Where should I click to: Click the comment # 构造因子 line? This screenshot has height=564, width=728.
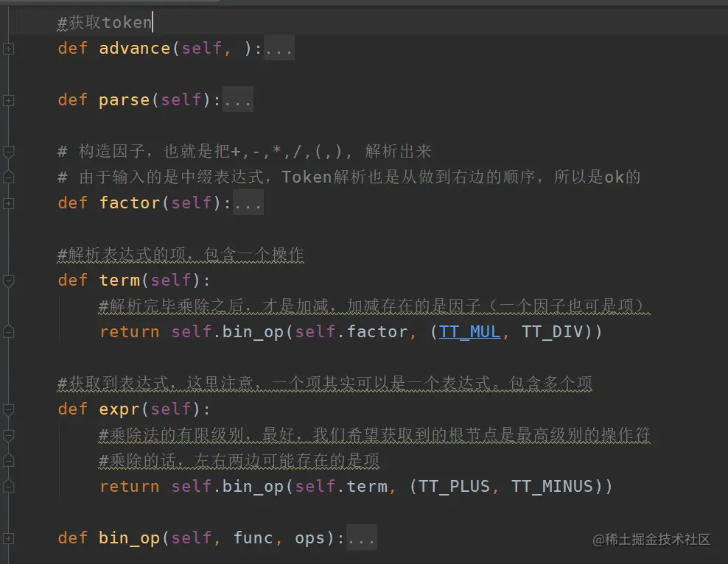point(245,151)
